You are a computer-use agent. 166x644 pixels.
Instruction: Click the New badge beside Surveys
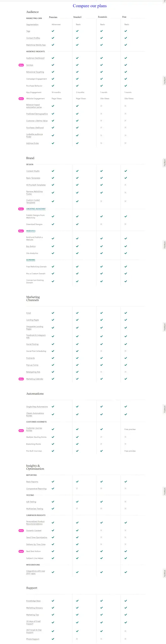pos(21,65)
